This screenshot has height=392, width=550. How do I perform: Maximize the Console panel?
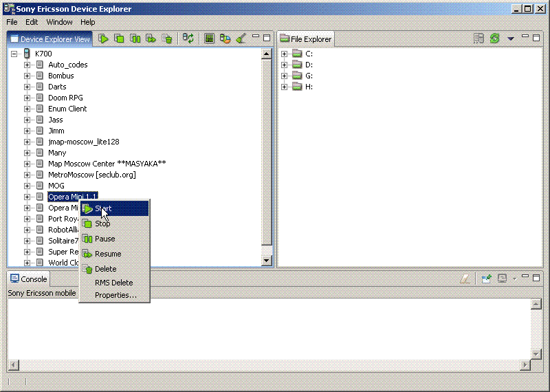536,278
